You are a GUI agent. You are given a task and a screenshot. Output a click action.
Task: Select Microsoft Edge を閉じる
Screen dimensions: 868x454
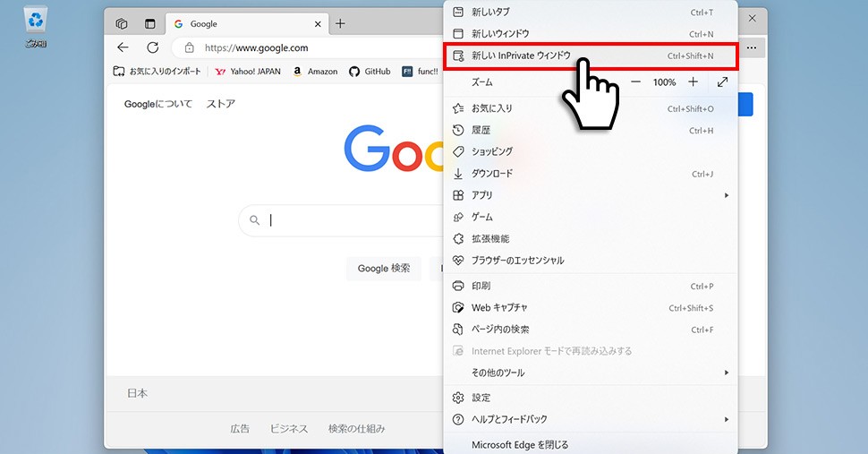(591, 444)
